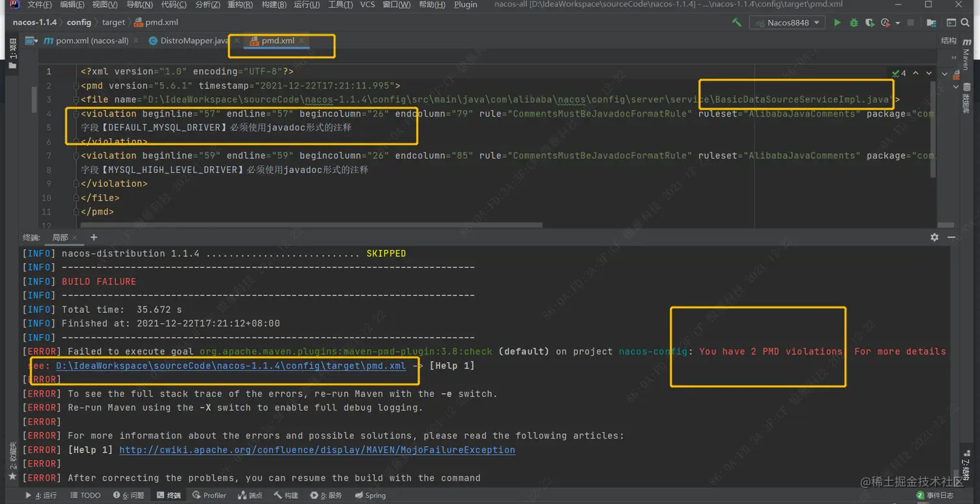980x504 pixels.
Task: Click the gray stop button
Action: tap(911, 23)
